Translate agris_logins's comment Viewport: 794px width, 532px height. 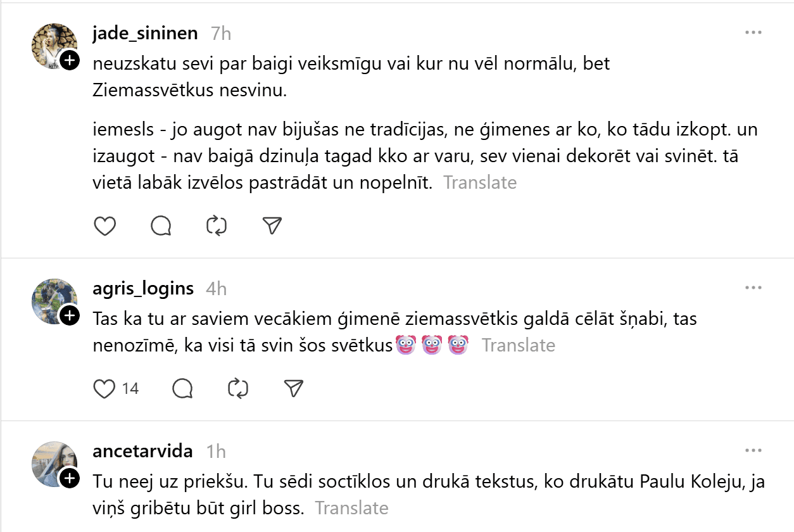(519, 345)
